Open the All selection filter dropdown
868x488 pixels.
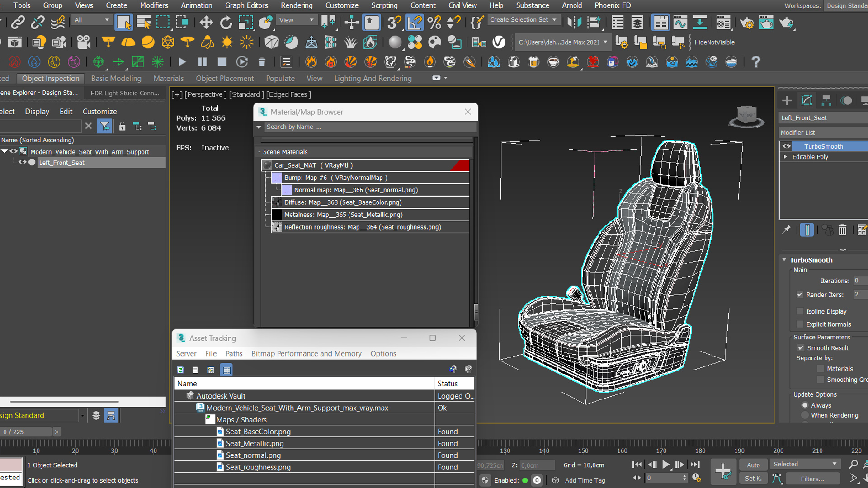(92, 20)
